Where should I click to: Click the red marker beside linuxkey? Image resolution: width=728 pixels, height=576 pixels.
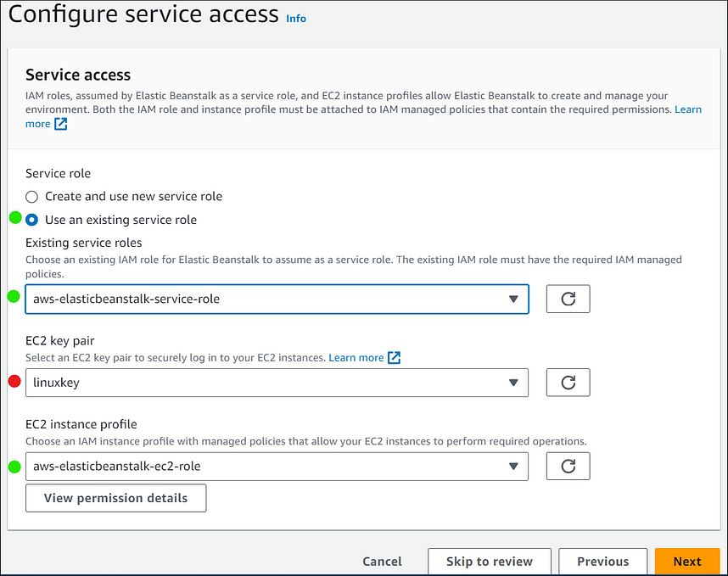coord(14,382)
